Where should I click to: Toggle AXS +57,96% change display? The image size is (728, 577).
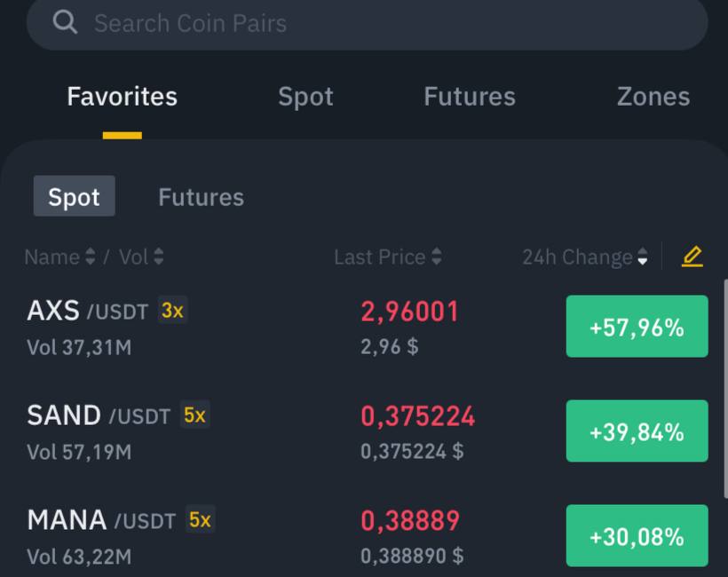click(x=637, y=327)
